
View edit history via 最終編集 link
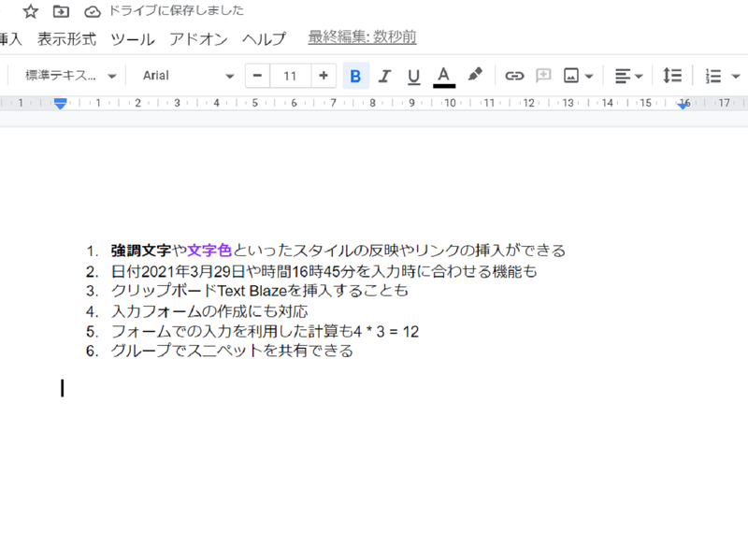point(358,38)
